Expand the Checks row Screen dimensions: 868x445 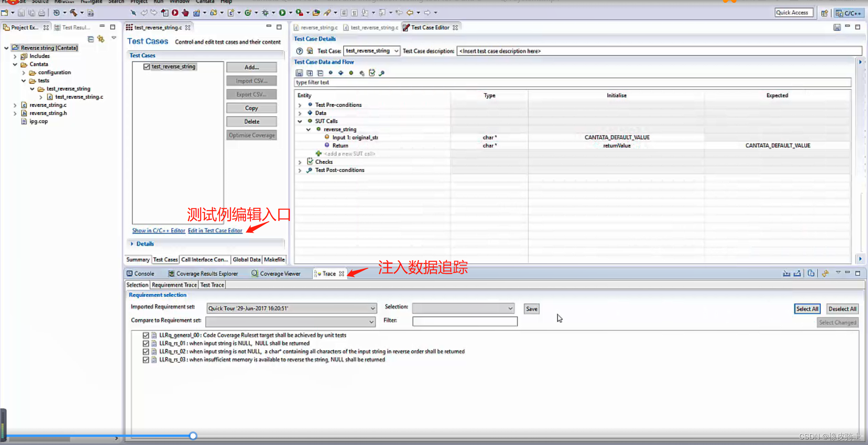(x=300, y=162)
